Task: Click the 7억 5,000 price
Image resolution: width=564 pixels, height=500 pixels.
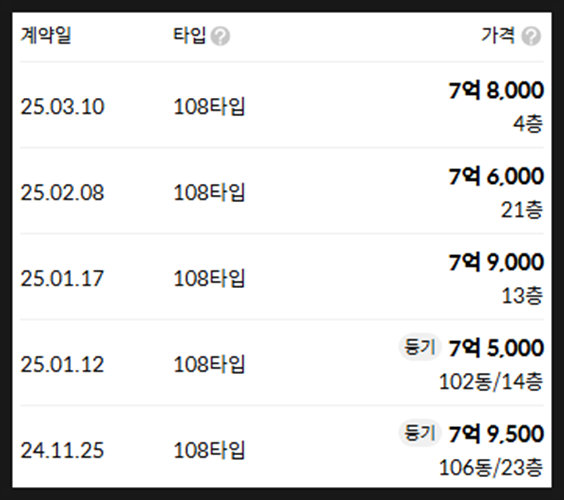Action: [x=496, y=348]
